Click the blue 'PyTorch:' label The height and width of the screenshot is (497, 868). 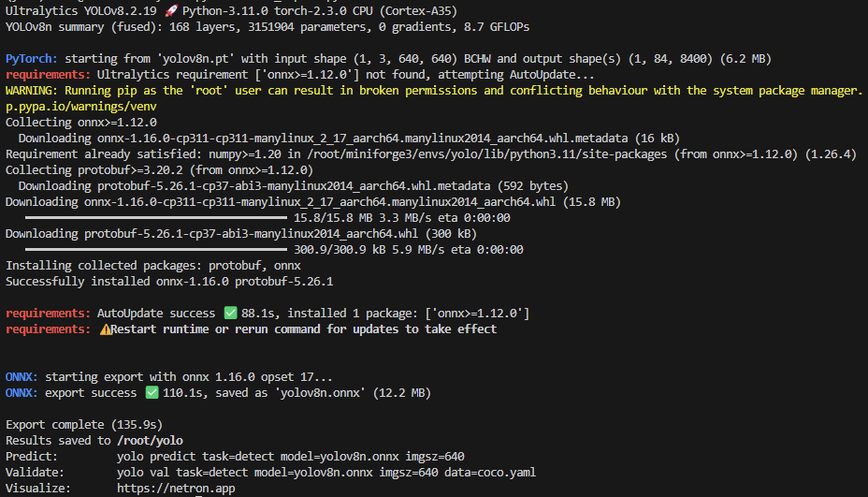point(32,59)
